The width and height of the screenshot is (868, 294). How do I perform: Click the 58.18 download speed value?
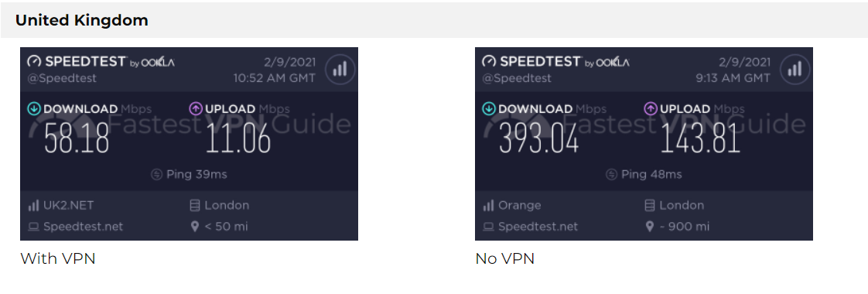(x=77, y=138)
